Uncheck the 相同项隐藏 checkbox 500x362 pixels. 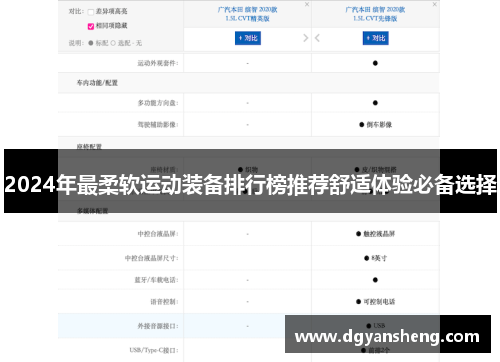(91, 26)
